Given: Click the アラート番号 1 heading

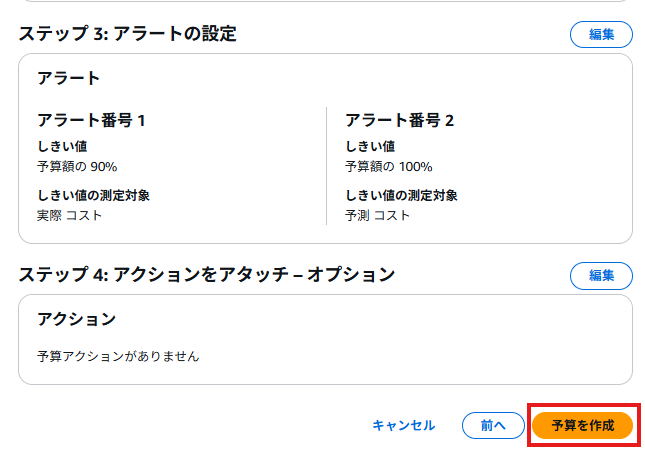Looking at the screenshot, I should click(x=91, y=121).
